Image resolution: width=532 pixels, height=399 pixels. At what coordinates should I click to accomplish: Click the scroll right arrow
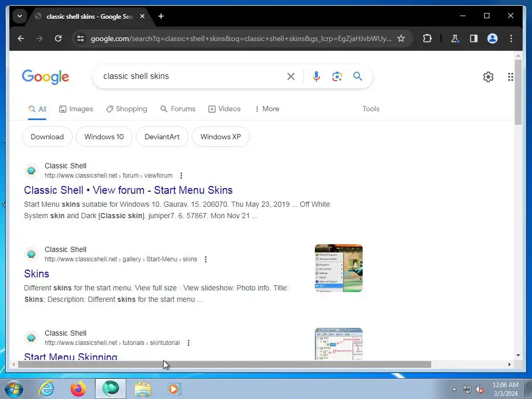pos(509,365)
